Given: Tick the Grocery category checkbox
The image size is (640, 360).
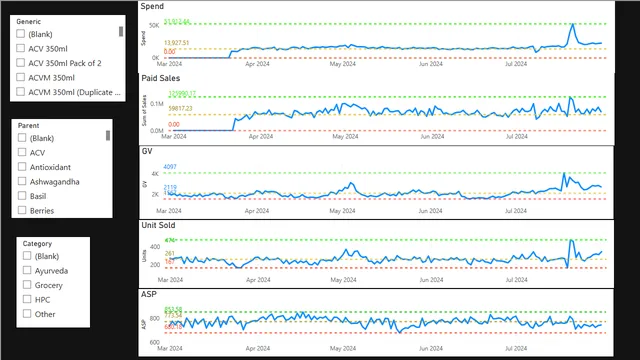Looking at the screenshot, I should click(27, 285).
